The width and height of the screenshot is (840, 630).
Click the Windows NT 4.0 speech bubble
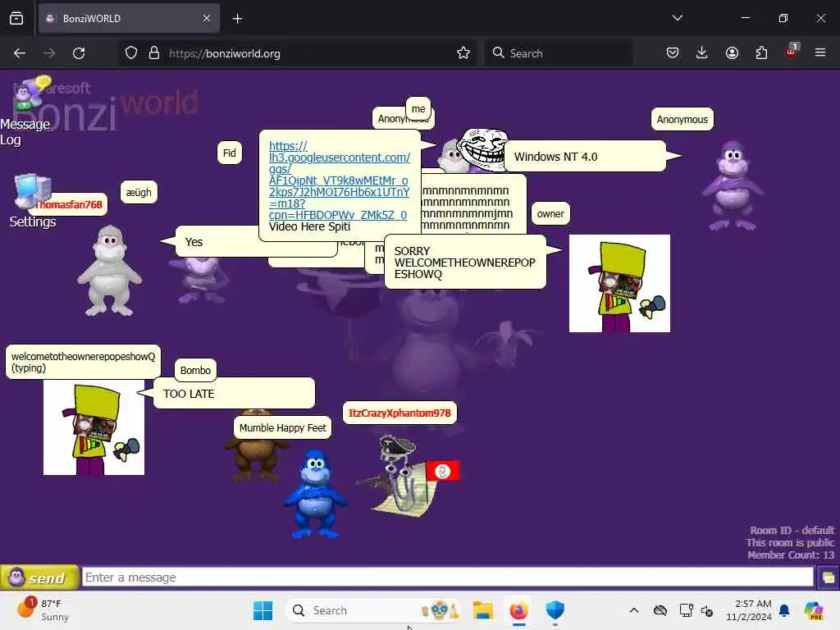[x=585, y=157]
